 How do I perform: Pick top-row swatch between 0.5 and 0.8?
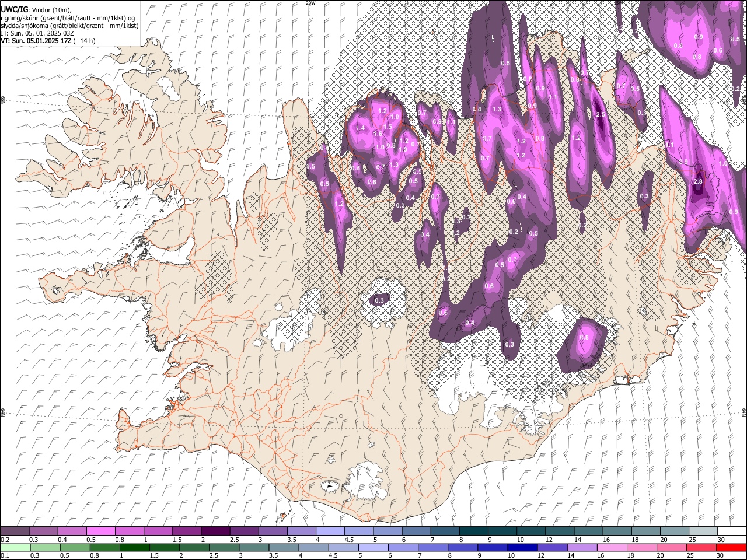coord(100,531)
